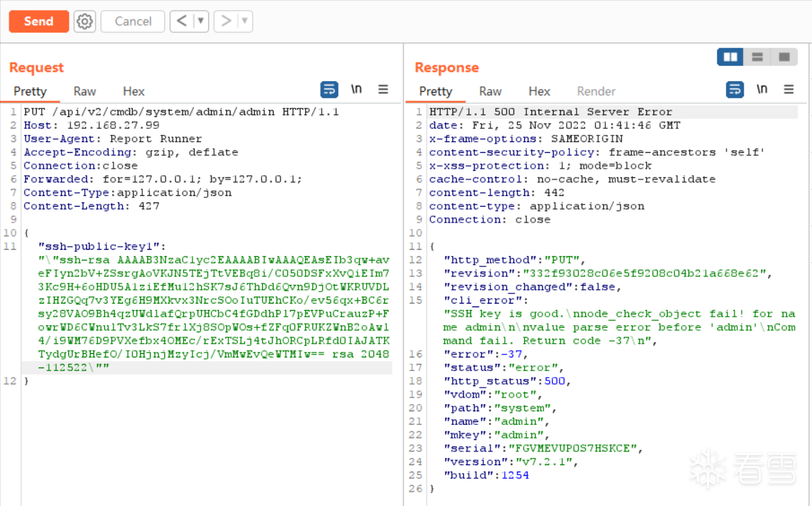The width and height of the screenshot is (812, 506).
Task: Open Response panel options menu icon
Action: pos(789,90)
